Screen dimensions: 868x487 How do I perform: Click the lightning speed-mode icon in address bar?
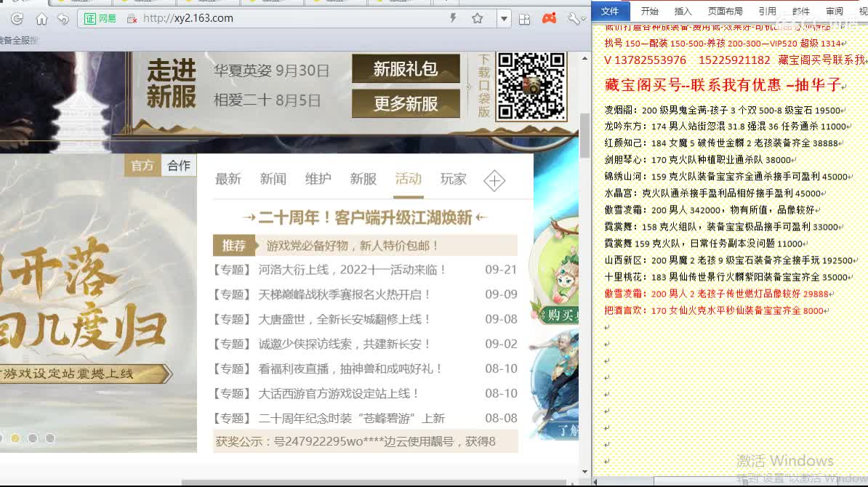tap(454, 18)
